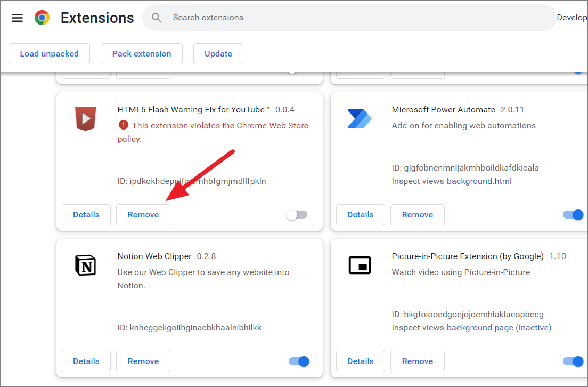Image resolution: width=588 pixels, height=387 pixels.
Task: Select the ID knheggckgoiihginacbkhaalnibhilkk text
Action: [190, 328]
